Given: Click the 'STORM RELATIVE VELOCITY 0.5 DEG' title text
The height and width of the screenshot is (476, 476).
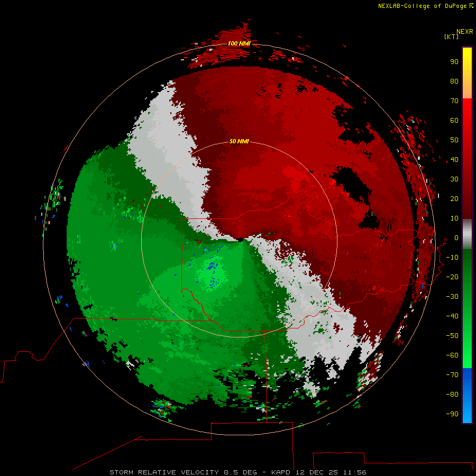Looking at the screenshot, I should pyautogui.click(x=183, y=472).
